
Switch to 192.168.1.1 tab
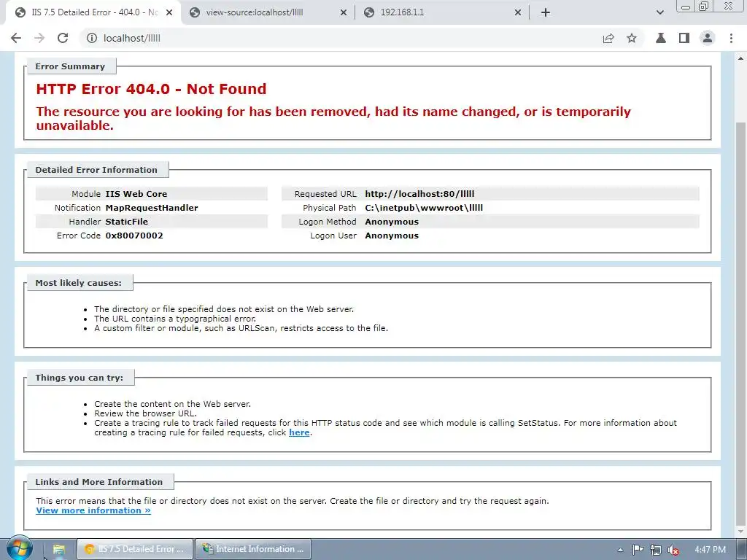click(442, 12)
